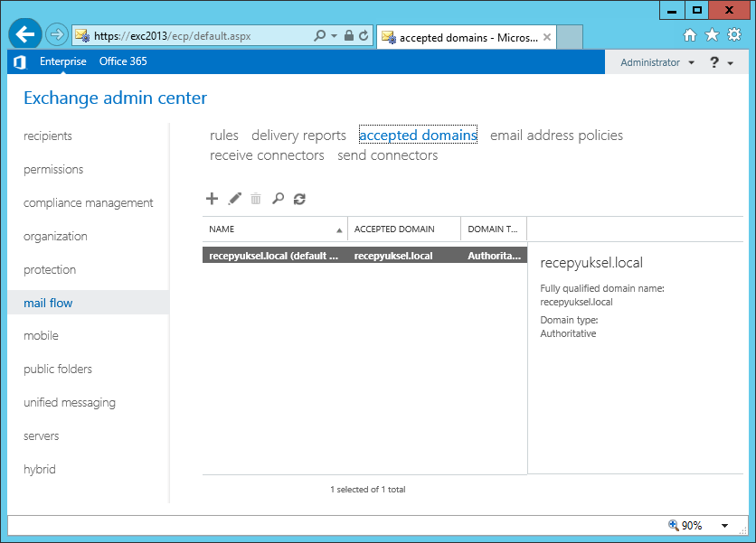Expand the Administrator account dropdown
Screen dimensions: 756x543
click(x=657, y=62)
